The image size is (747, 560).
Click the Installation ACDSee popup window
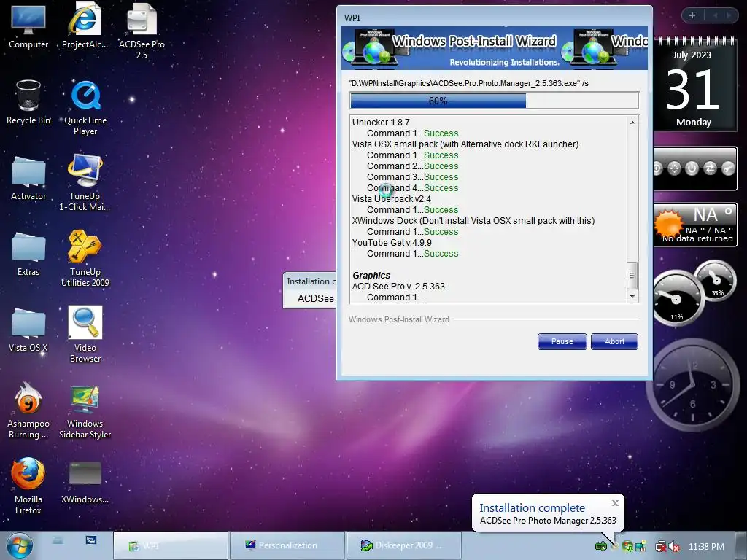click(309, 290)
